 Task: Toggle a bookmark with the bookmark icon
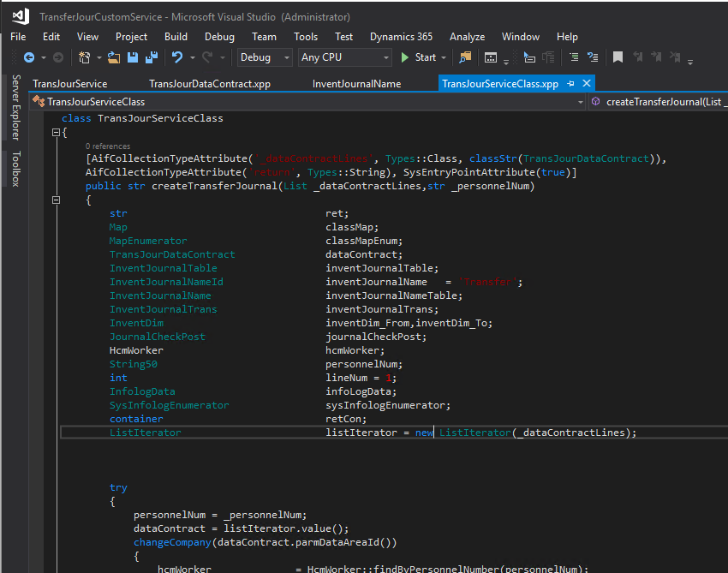click(x=618, y=57)
